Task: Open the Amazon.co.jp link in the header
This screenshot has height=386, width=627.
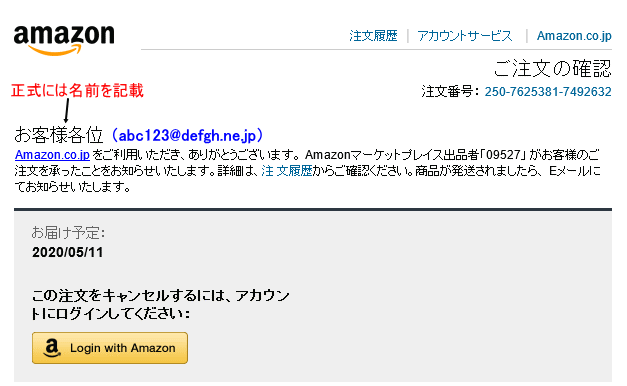Action: click(x=574, y=36)
